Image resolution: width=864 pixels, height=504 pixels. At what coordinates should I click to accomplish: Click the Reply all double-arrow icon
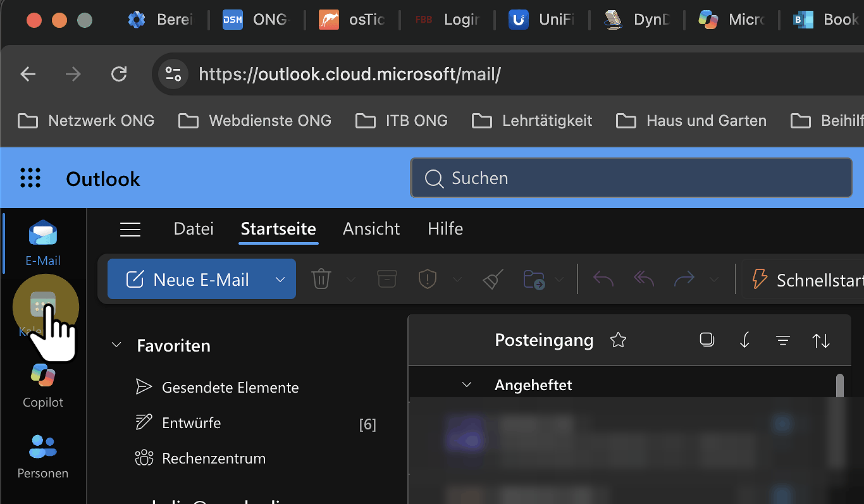coord(643,279)
